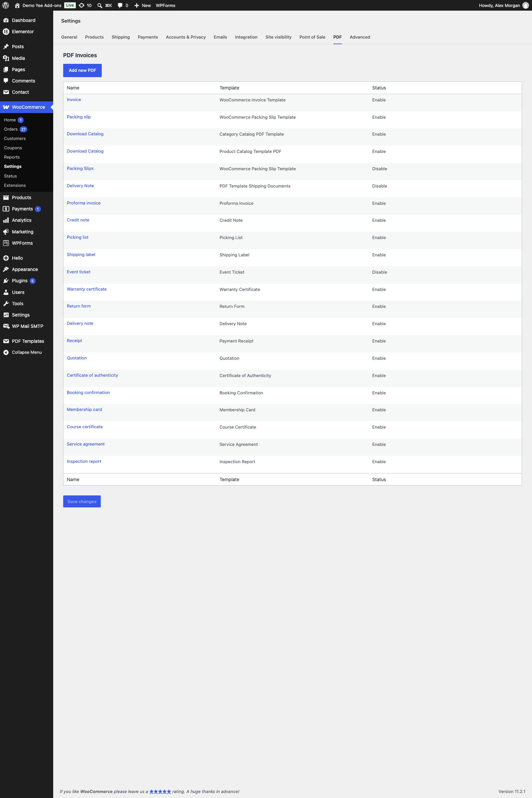Open the Warranty certificate PDF link
The image size is (532, 798).
click(86, 289)
